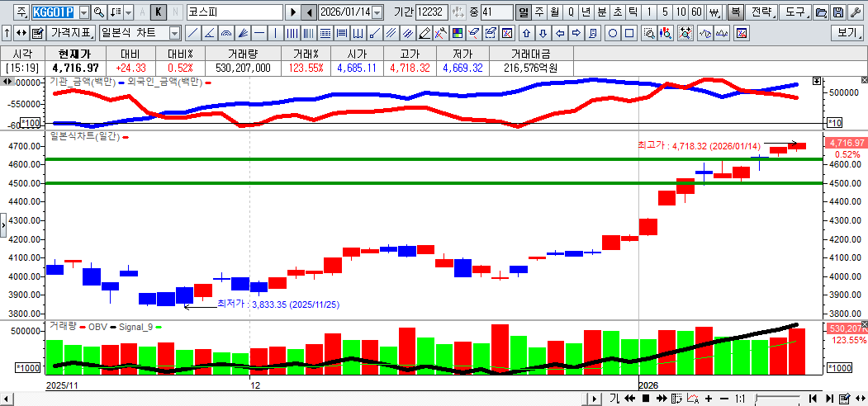The width and height of the screenshot is (868, 406).
Task: Click the save chart floppy icon
Action: [x=838, y=12]
